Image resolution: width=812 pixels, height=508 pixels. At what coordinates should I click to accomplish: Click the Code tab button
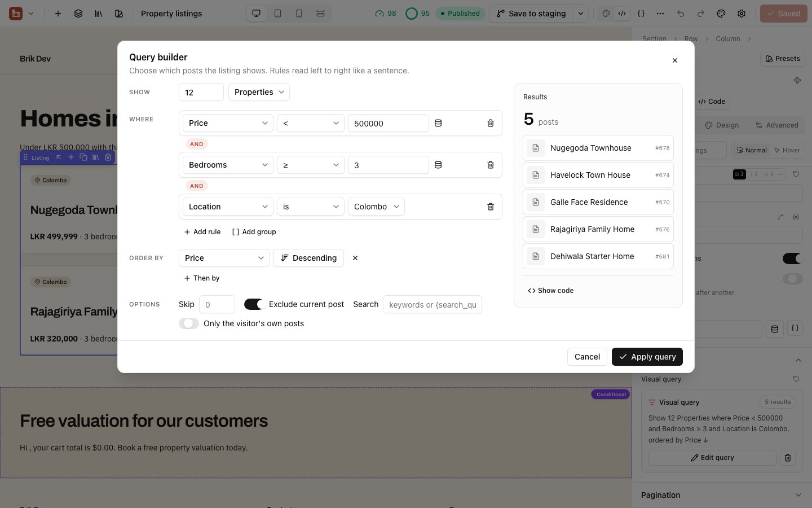pos(712,102)
